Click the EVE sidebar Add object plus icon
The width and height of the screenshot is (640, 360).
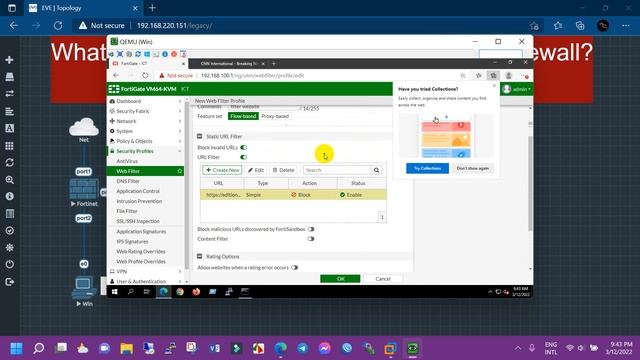(x=9, y=60)
